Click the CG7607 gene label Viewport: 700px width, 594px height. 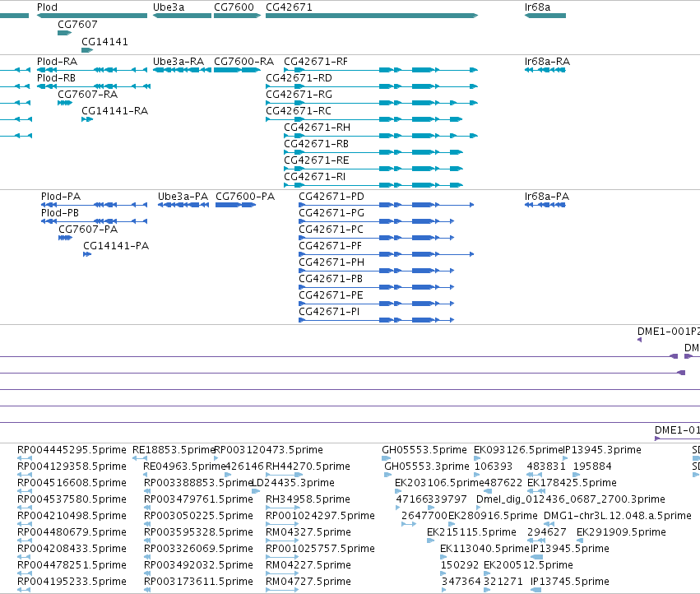pyautogui.click(x=77, y=25)
